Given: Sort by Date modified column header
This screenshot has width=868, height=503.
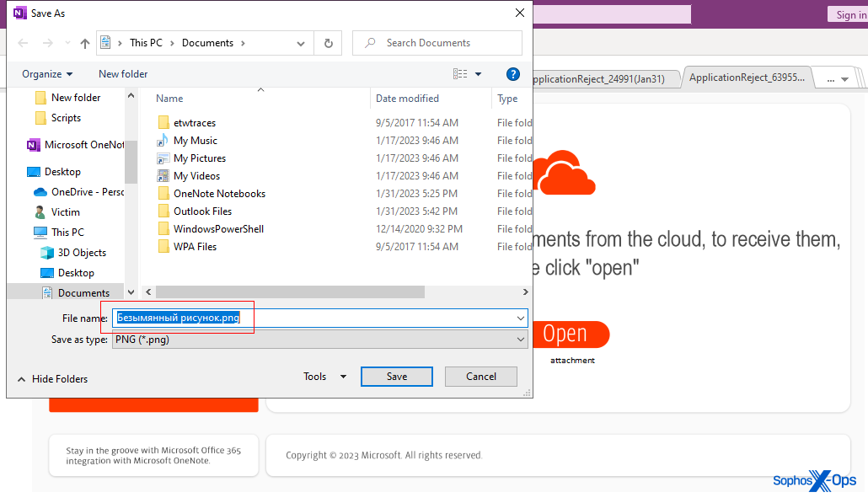Looking at the screenshot, I should coord(407,98).
